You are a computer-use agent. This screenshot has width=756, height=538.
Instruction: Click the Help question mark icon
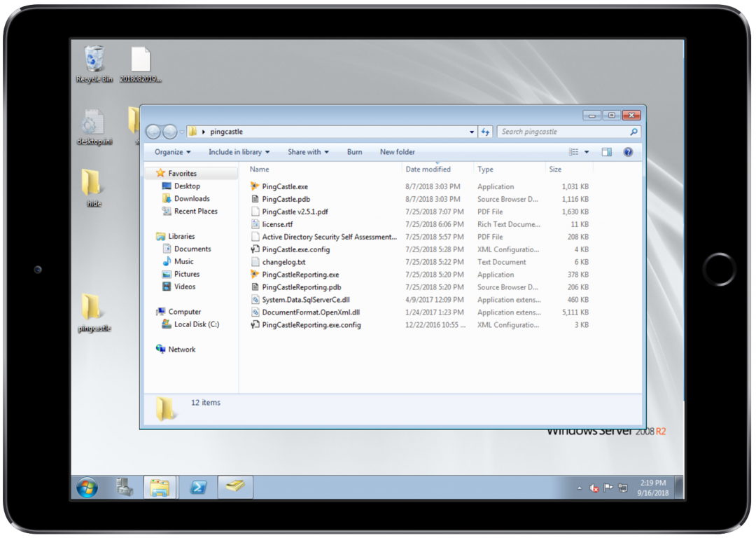point(628,152)
